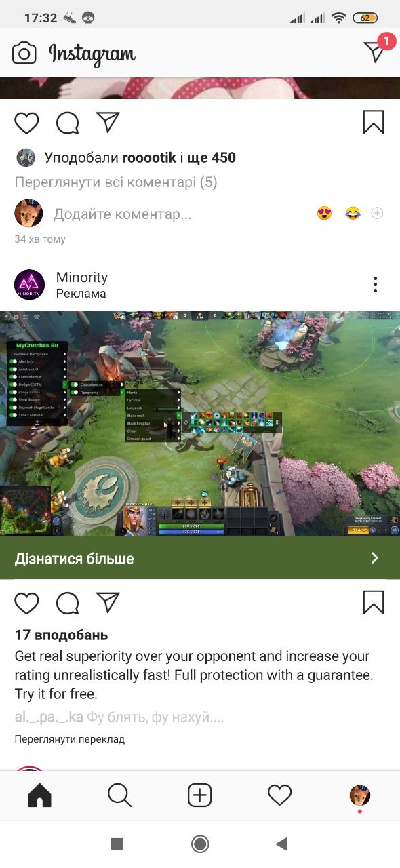Open activity heart tab in bottom bar
The width and height of the screenshot is (400, 868).
tap(279, 795)
